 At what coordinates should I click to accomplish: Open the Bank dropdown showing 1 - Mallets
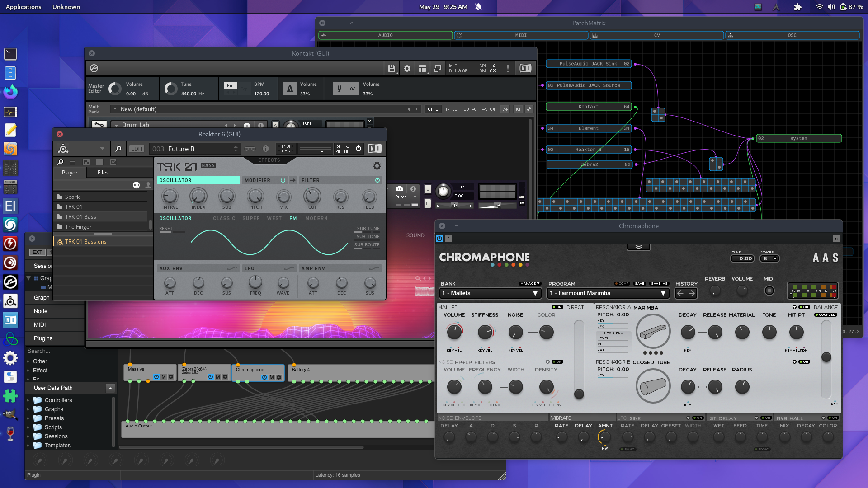click(x=491, y=293)
